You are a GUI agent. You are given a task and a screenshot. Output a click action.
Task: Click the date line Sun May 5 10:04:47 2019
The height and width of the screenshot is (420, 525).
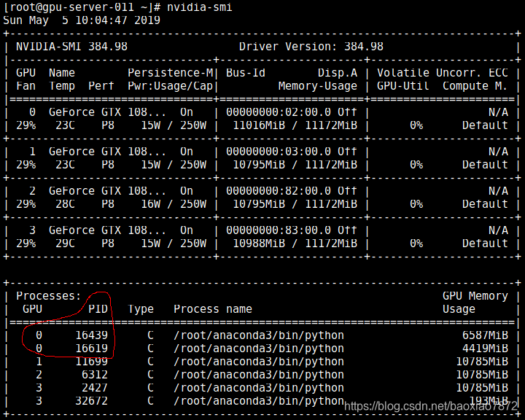(x=82, y=20)
